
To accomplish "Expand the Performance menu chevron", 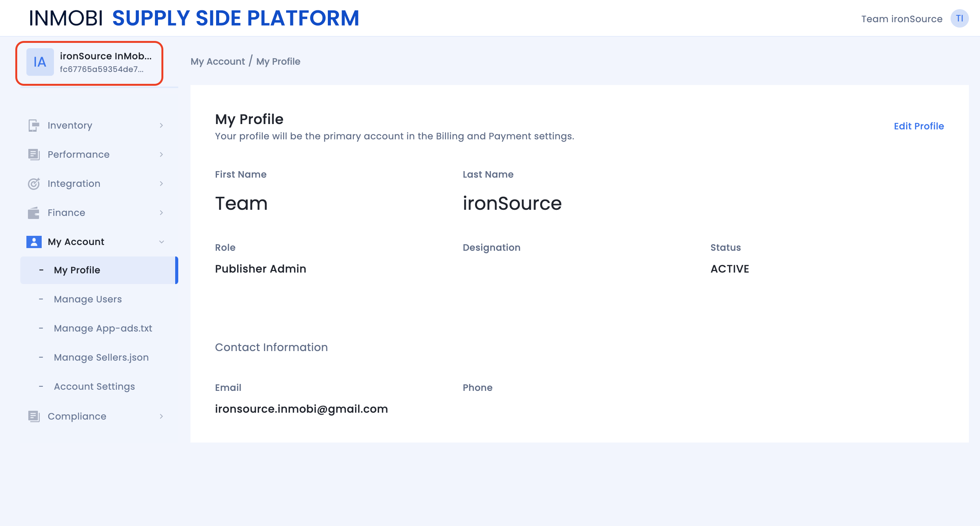I will tap(161, 155).
